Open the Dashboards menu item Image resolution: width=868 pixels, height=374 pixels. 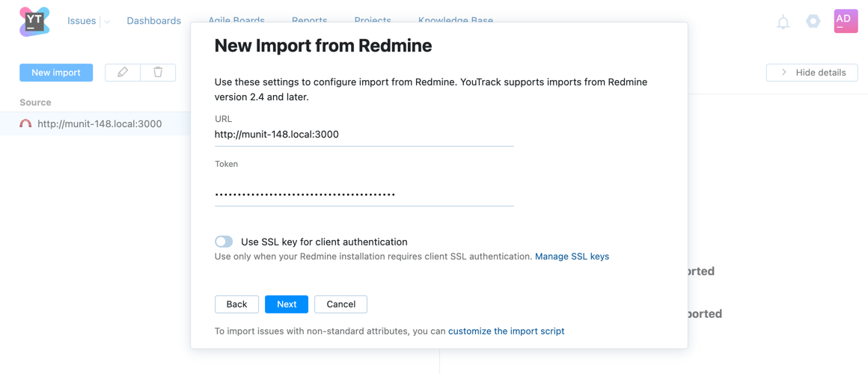[153, 21]
